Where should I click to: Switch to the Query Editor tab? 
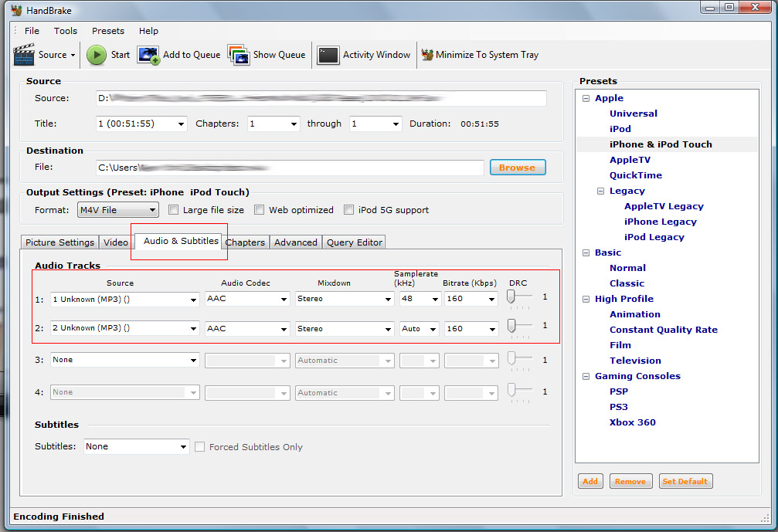(355, 242)
